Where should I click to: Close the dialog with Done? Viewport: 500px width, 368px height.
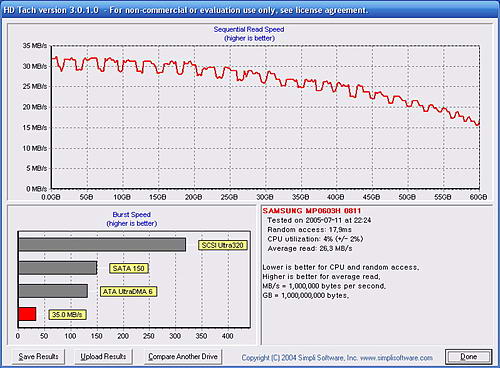coord(468,357)
